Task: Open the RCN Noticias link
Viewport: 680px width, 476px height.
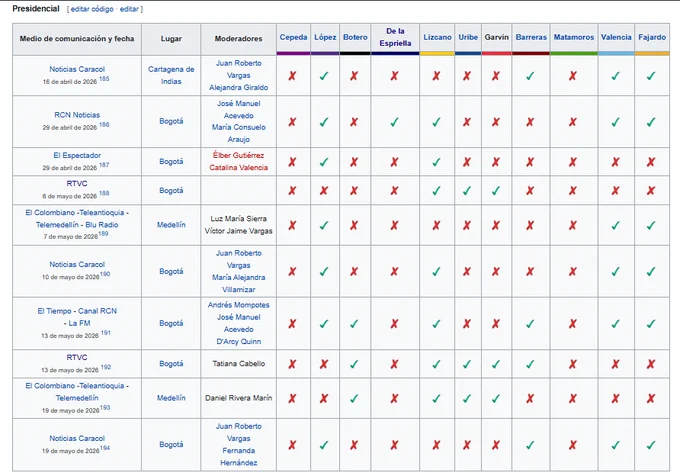Action: pos(77,115)
